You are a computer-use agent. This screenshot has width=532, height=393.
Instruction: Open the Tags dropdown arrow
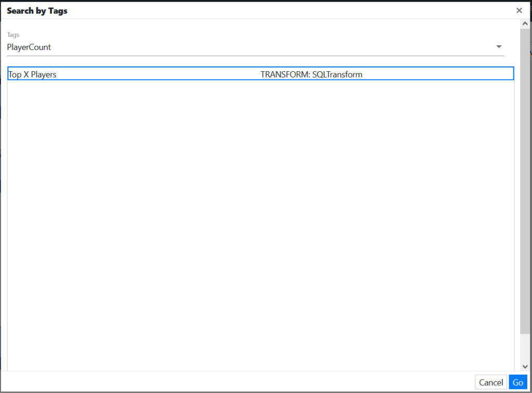499,47
